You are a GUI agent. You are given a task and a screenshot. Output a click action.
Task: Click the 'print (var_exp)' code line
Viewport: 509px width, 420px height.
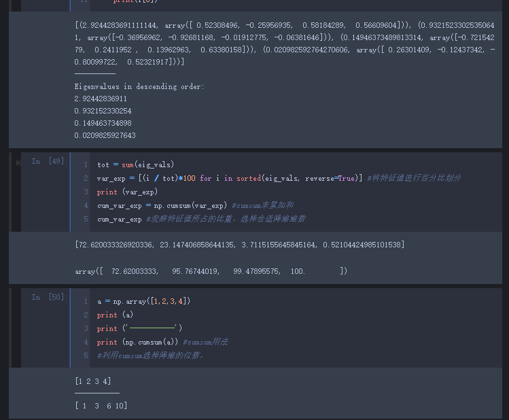pyautogui.click(x=127, y=192)
